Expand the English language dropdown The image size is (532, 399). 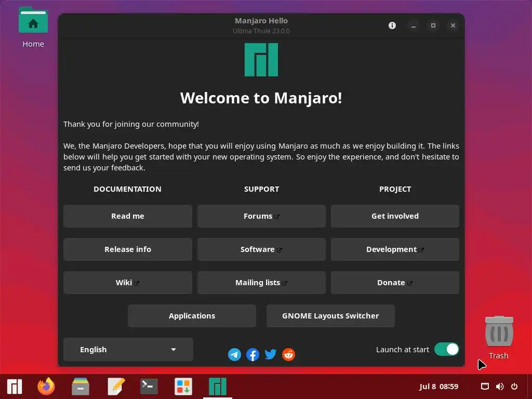(128, 350)
